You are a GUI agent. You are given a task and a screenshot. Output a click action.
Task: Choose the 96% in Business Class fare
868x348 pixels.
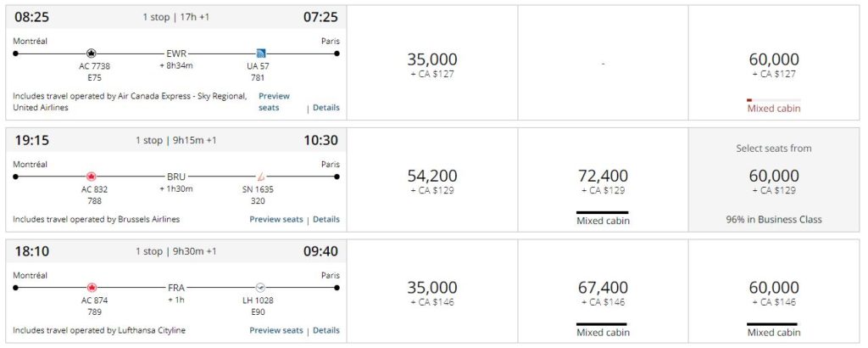click(x=773, y=181)
